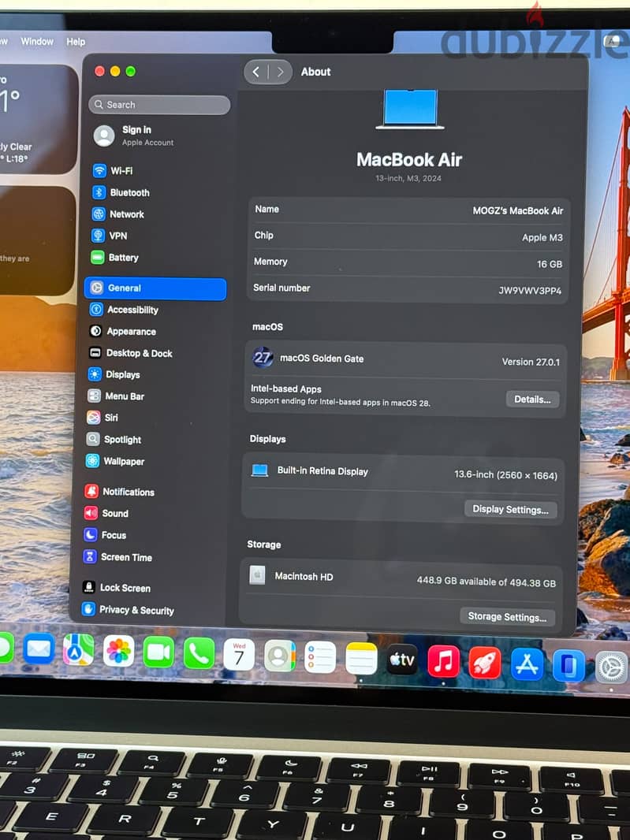Image resolution: width=630 pixels, height=840 pixels.
Task: Click the Macintosh HD storage row
Action: [x=402, y=578]
